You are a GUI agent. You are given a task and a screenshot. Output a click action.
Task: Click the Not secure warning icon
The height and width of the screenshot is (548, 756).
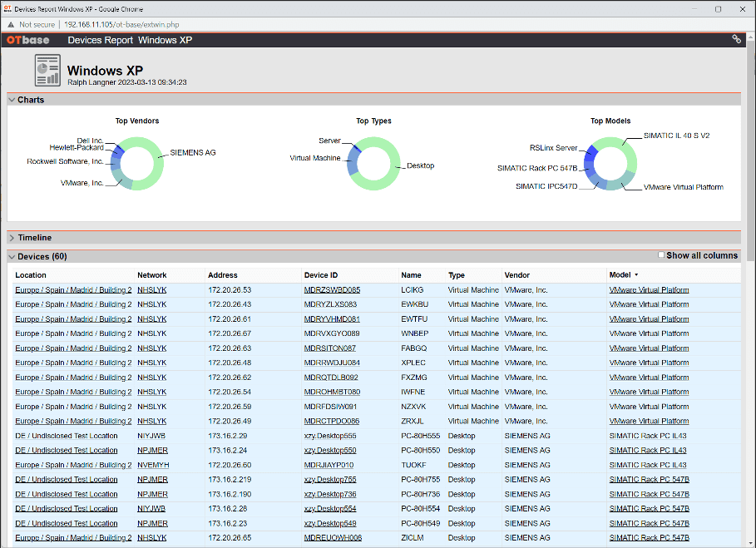11,25
